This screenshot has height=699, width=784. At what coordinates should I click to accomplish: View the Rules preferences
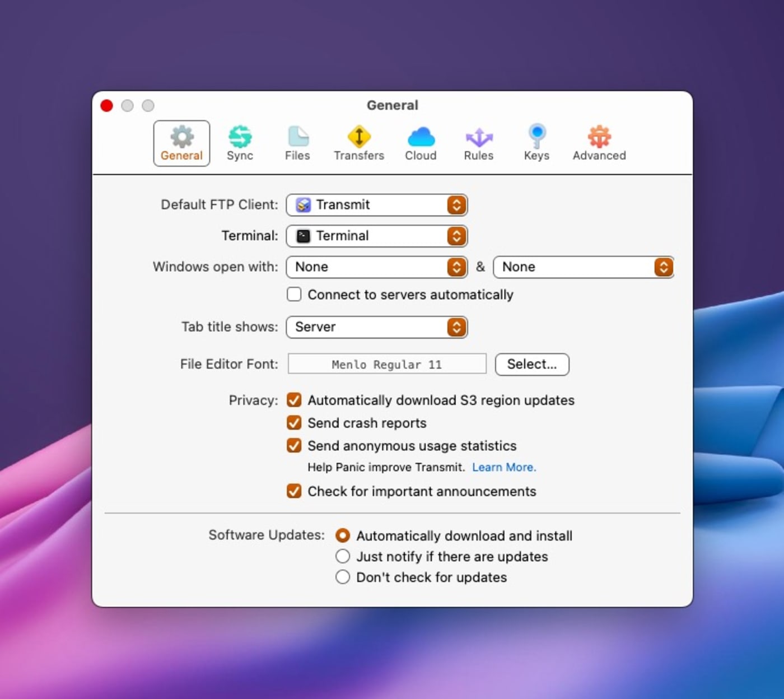click(479, 143)
